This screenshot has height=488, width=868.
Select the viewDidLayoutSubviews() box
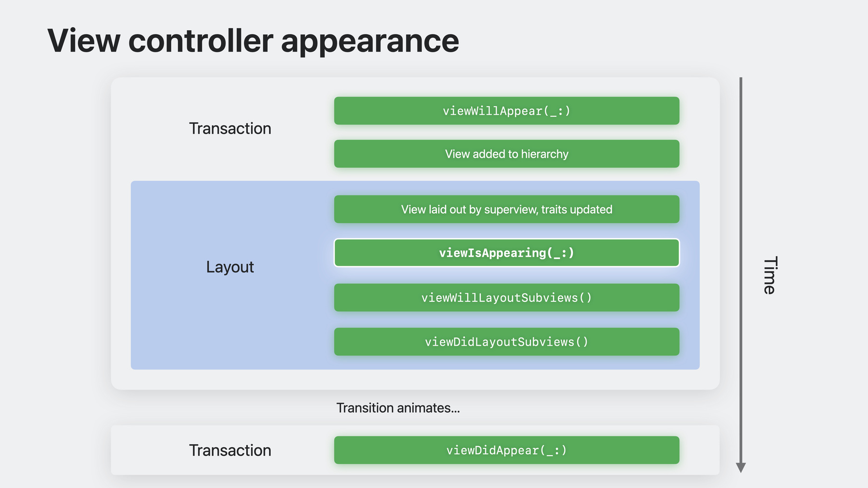click(x=506, y=342)
